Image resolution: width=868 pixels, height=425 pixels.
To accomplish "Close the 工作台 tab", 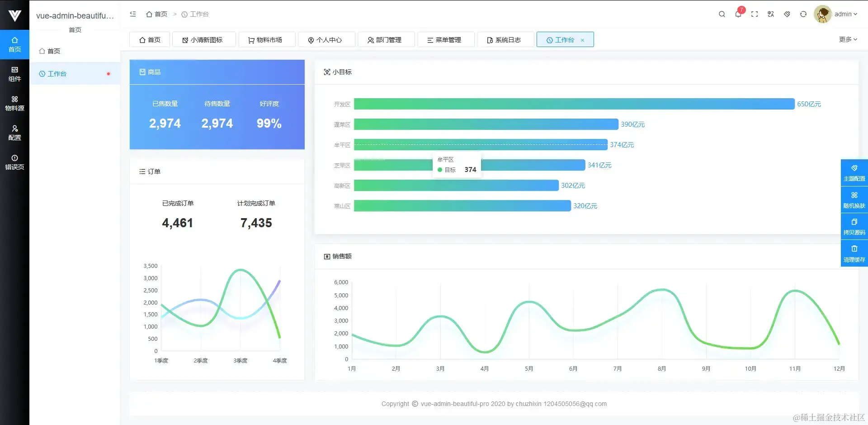I will point(582,40).
